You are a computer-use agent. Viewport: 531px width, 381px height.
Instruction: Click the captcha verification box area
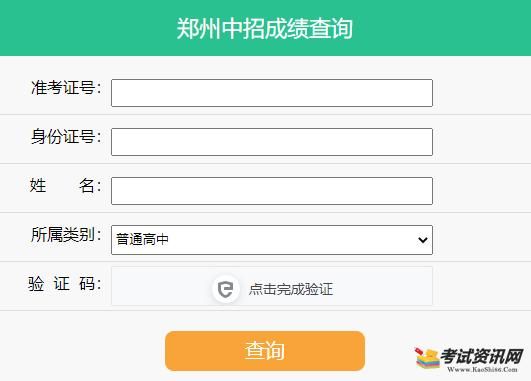pos(272,286)
